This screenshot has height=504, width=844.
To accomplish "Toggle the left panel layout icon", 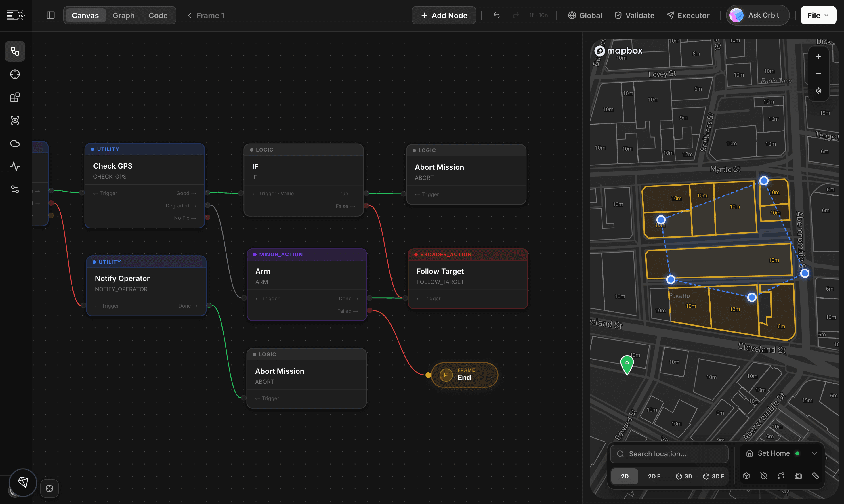I will tap(51, 15).
